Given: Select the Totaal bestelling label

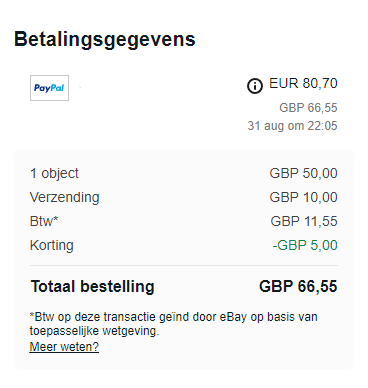Looking at the screenshot, I should 93,287.
